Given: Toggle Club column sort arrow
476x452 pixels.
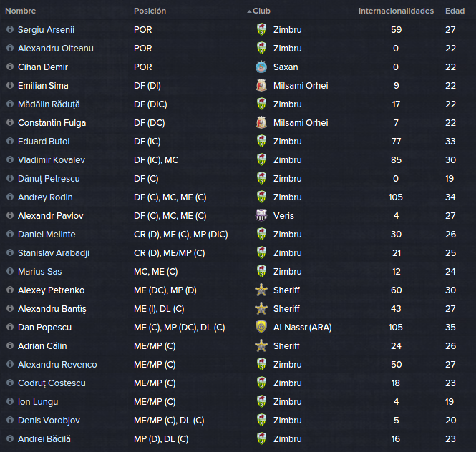Looking at the screenshot, I should click(x=249, y=11).
